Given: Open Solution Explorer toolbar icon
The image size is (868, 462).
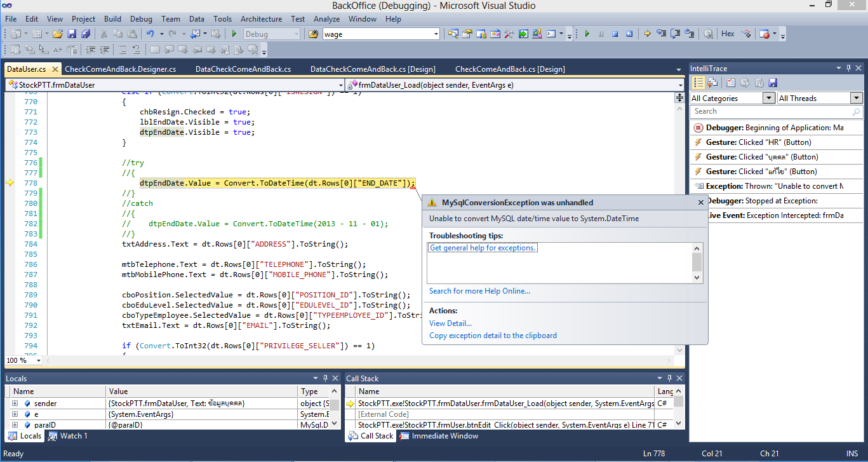Looking at the screenshot, I should [x=453, y=34].
